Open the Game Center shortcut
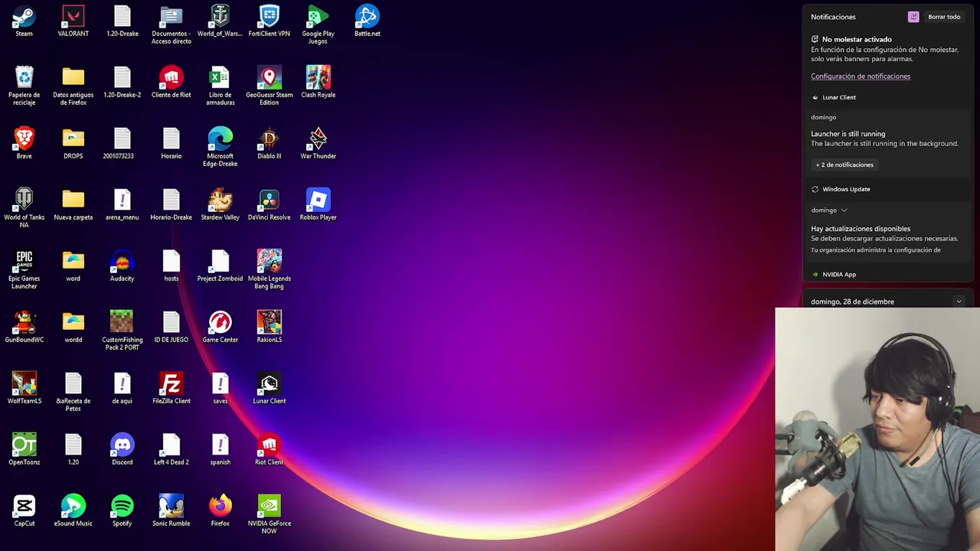The height and width of the screenshot is (551, 980). click(220, 328)
